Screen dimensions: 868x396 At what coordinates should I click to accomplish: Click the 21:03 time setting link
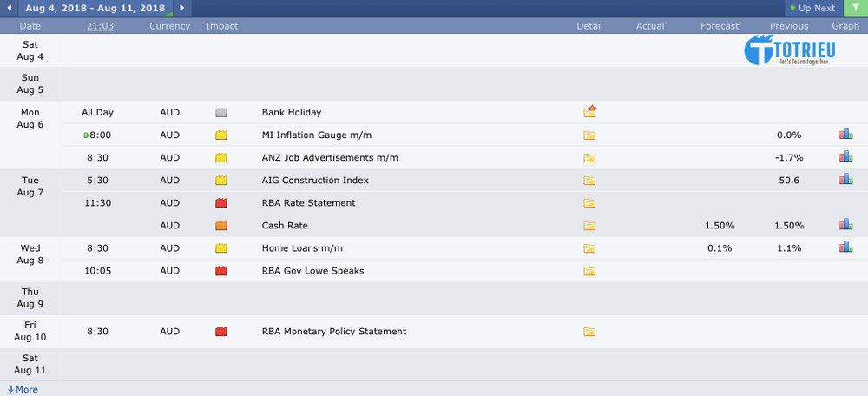pos(100,26)
